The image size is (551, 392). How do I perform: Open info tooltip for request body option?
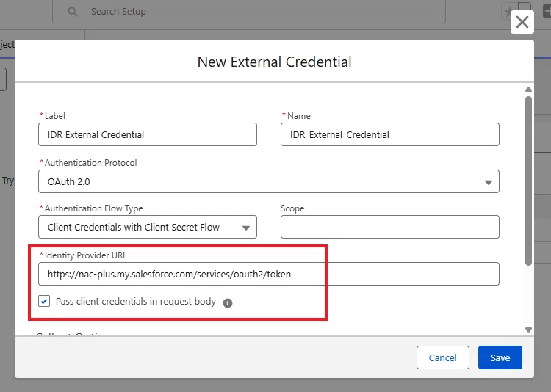pos(227,302)
